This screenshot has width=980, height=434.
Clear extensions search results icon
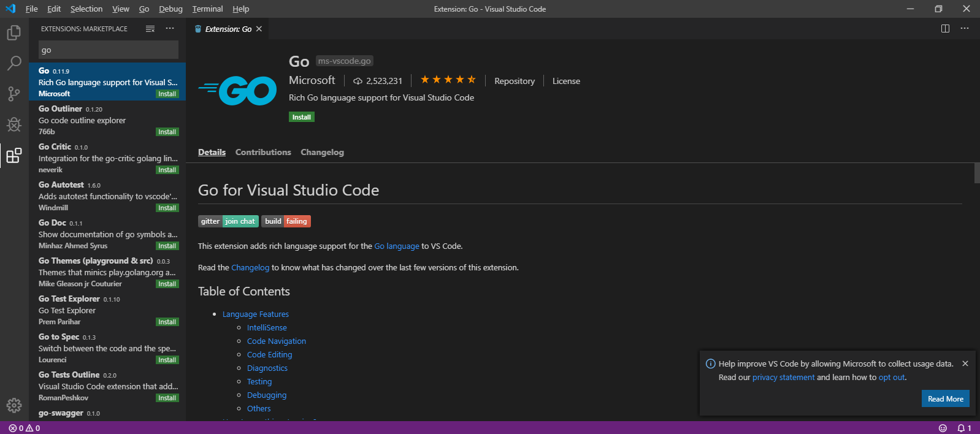point(150,29)
